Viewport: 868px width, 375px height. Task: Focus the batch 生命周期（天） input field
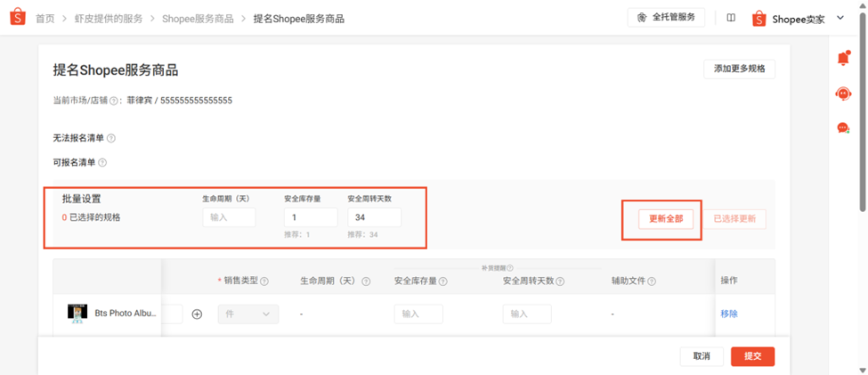(229, 217)
